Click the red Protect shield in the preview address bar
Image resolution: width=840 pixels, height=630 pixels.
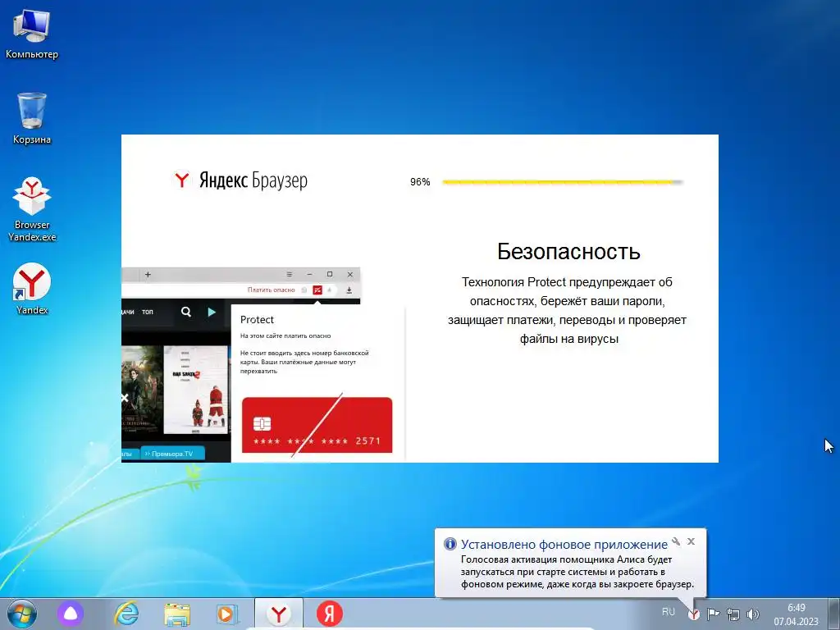[x=317, y=290]
